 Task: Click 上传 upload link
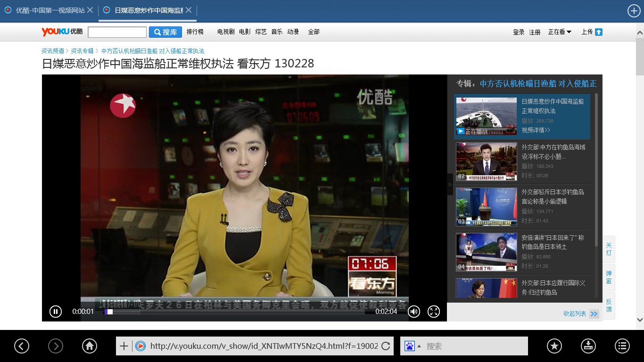587,32
